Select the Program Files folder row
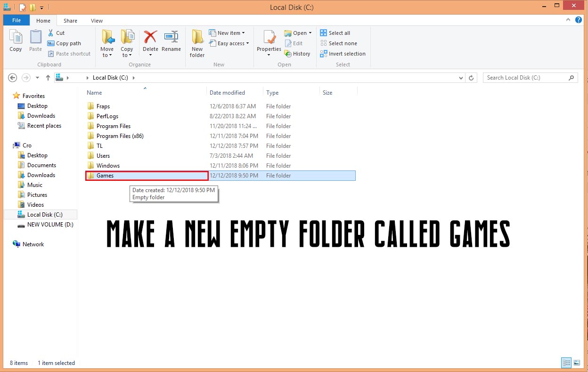The width and height of the screenshot is (588, 372). point(220,126)
